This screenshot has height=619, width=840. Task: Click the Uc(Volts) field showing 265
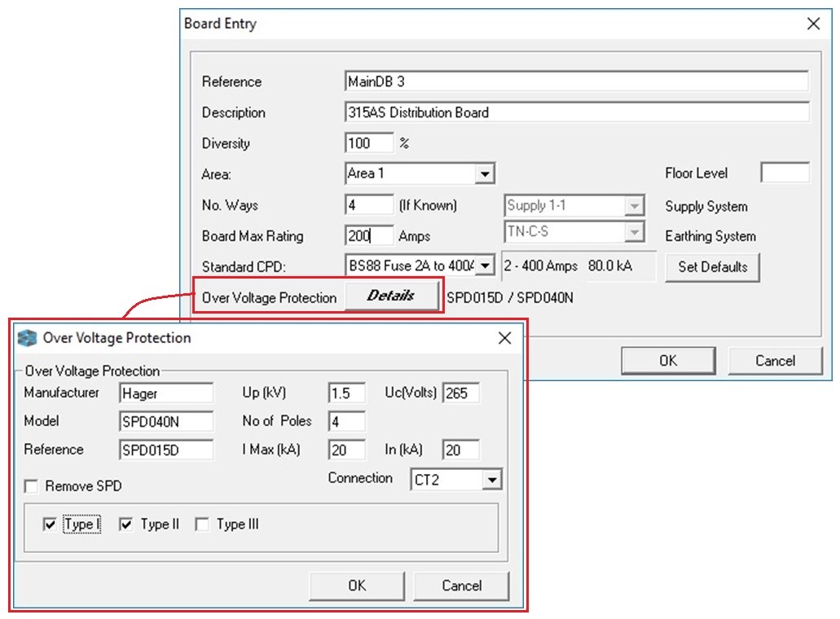point(461,393)
